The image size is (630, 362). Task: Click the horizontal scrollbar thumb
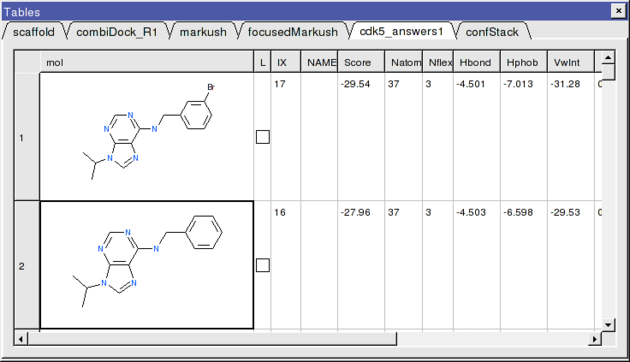point(212,339)
